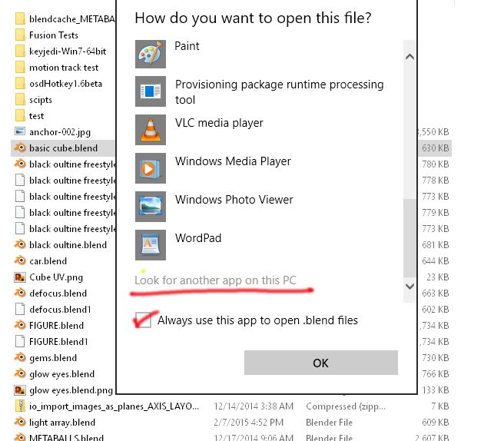Select the file name FIGURE.blend1
The image size is (504, 441).
(x=58, y=342)
